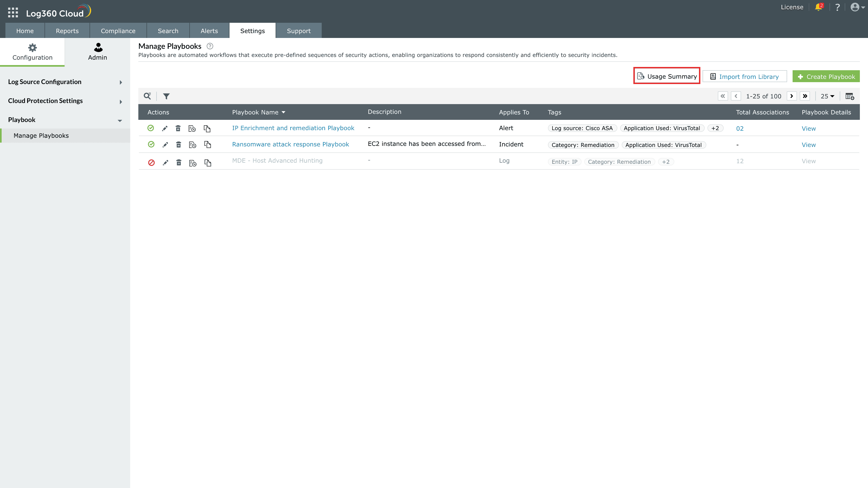Screen dimensions: 868x488
Task: Open the notifications bell
Action: pos(818,7)
